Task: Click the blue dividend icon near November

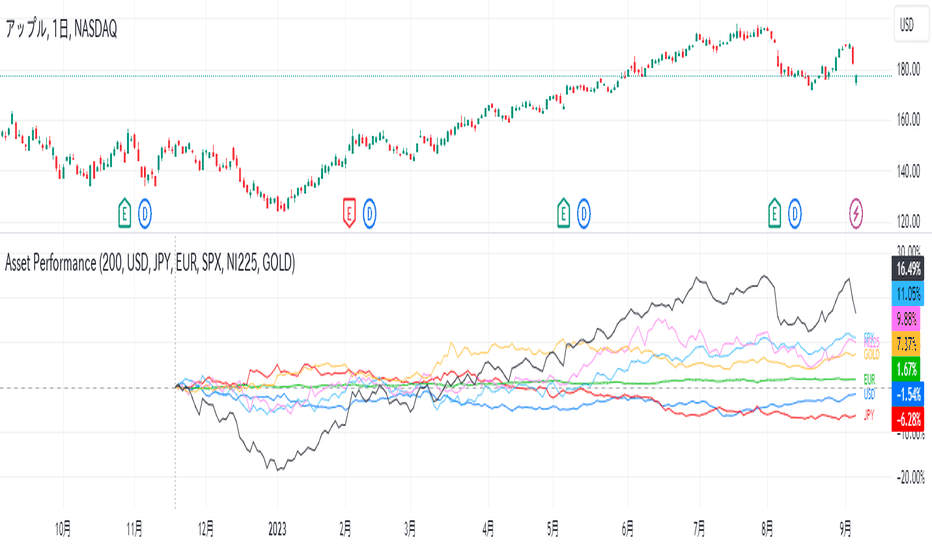Action: (145, 213)
